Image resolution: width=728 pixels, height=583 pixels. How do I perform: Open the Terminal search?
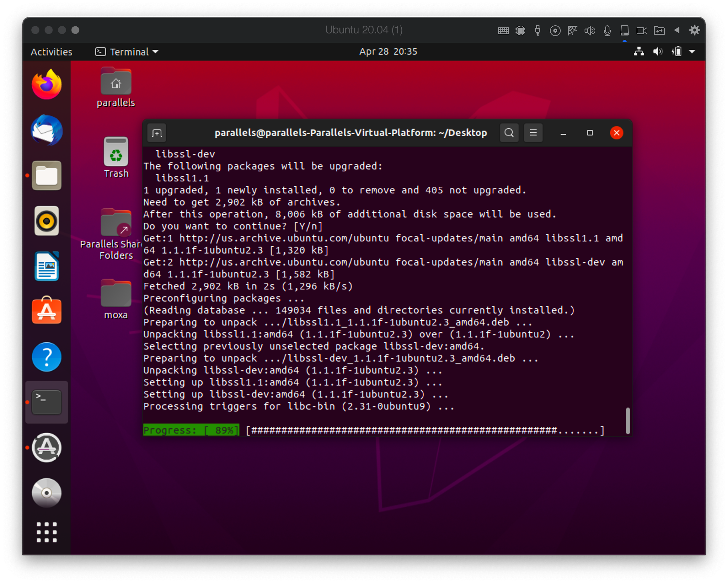tap(509, 133)
